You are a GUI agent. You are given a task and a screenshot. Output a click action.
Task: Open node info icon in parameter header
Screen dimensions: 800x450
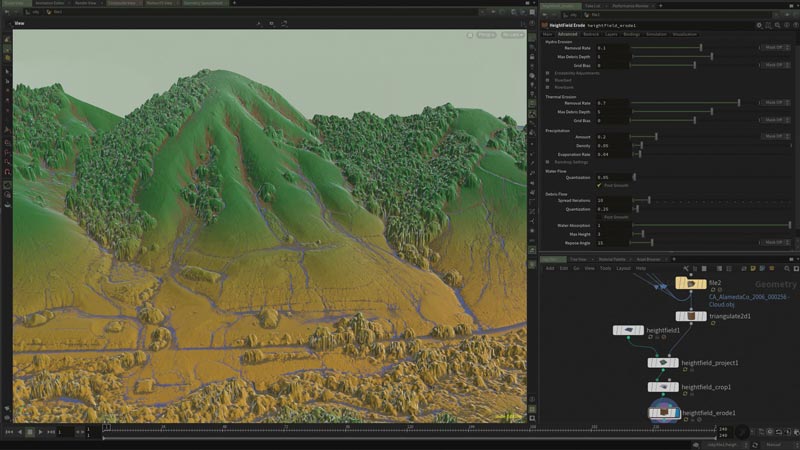click(x=786, y=25)
